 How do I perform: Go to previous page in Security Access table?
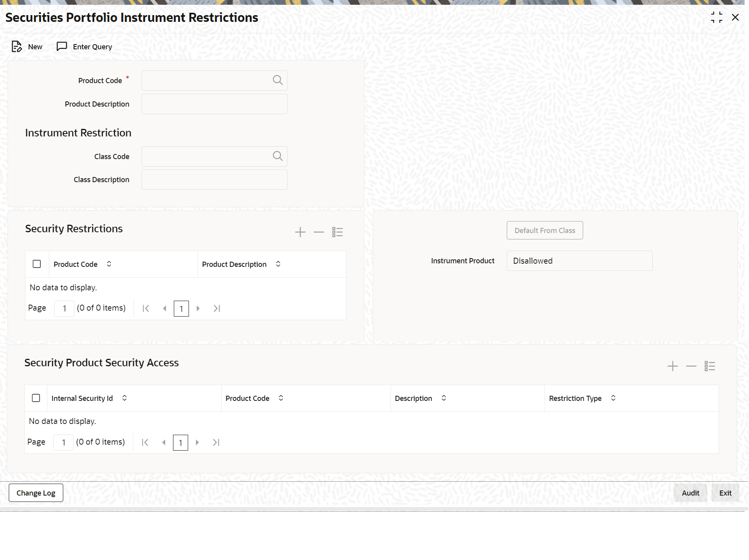[164, 442]
